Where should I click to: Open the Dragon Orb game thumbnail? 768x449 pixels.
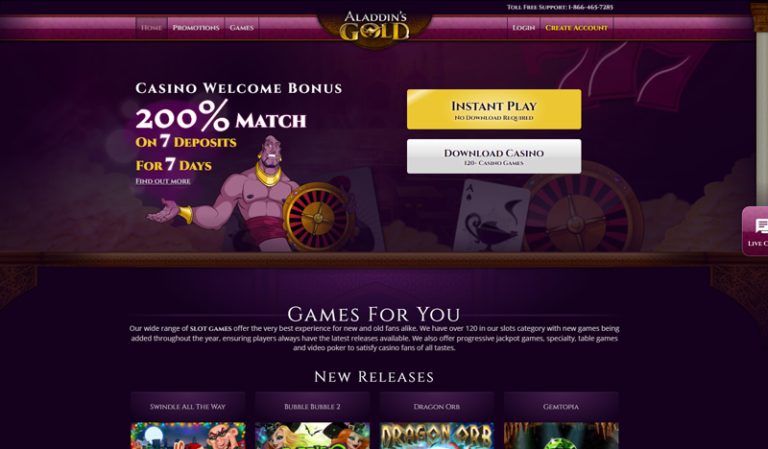pyautogui.click(x=437, y=436)
